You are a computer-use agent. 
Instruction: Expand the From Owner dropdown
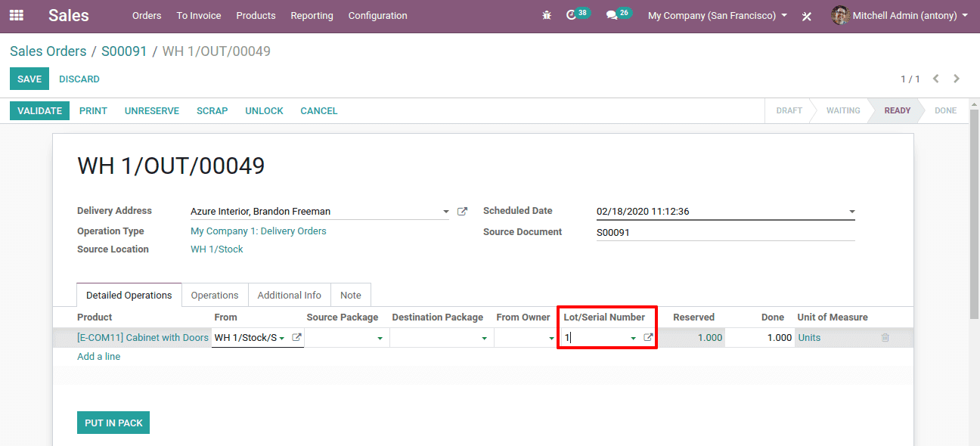[x=551, y=339]
